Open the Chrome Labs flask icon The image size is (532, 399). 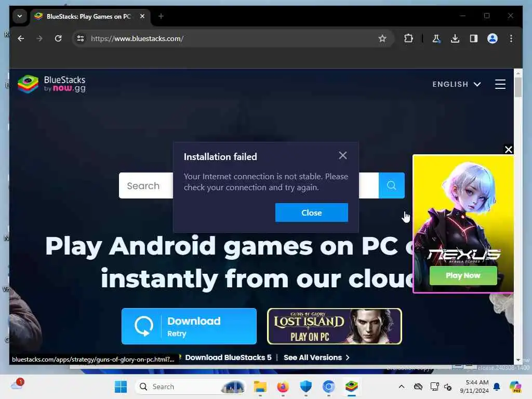tap(436, 38)
